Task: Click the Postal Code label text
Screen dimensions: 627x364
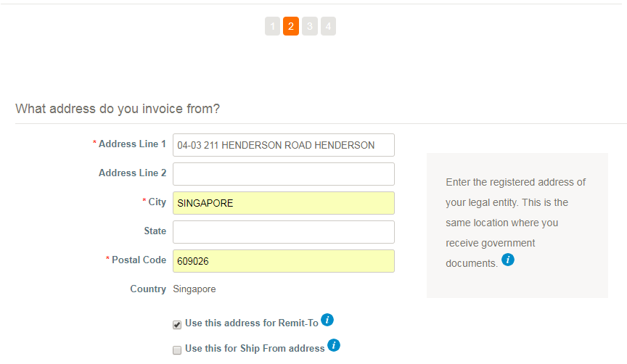Action: (139, 260)
